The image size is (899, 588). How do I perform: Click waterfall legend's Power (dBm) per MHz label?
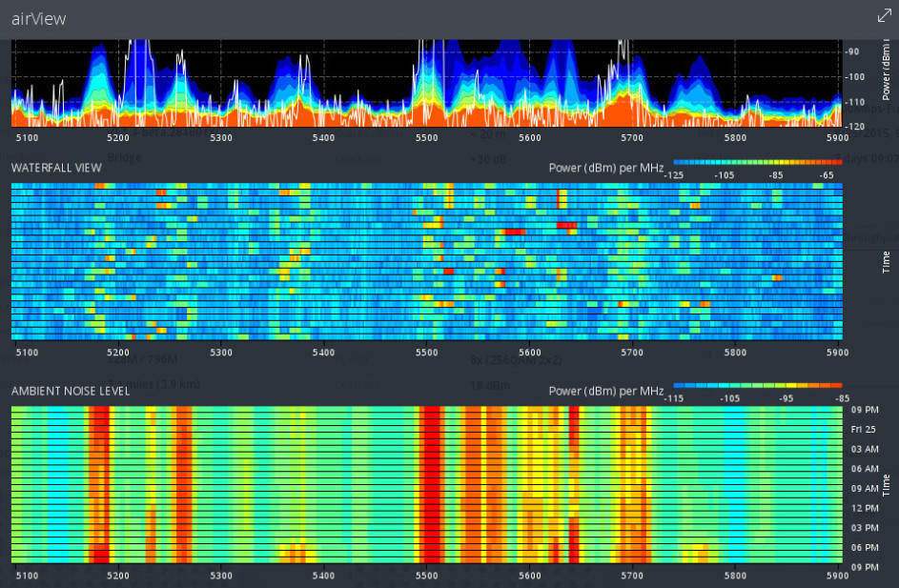tap(606, 167)
